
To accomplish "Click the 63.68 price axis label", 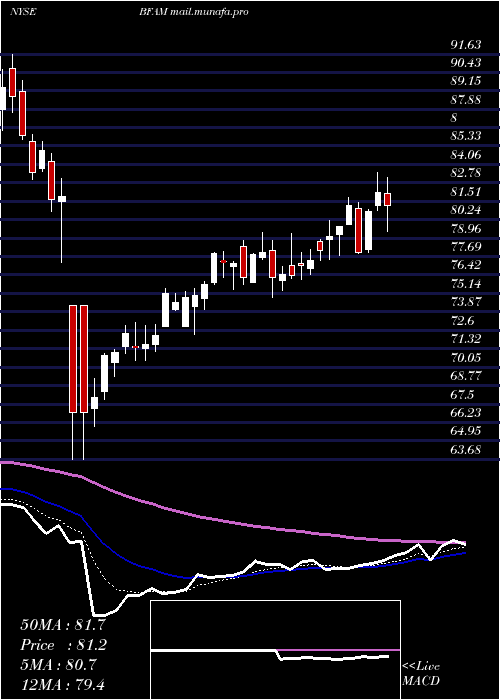I will pos(466,450).
